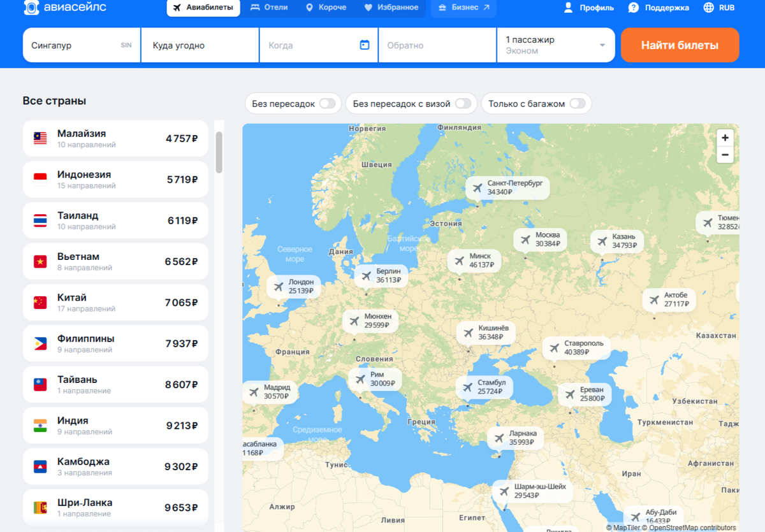
Task: Click the China flag icon
Action: pyautogui.click(x=40, y=302)
